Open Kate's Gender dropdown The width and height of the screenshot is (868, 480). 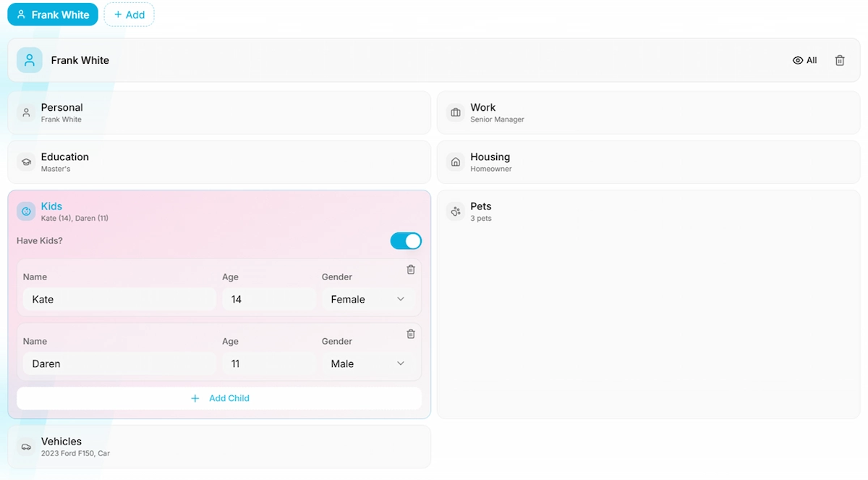tap(368, 299)
